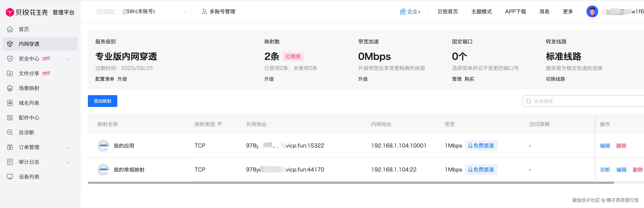The height and width of the screenshot is (208, 644).
Task: Click the horizontal table scrollbar
Action: [x=350, y=183]
